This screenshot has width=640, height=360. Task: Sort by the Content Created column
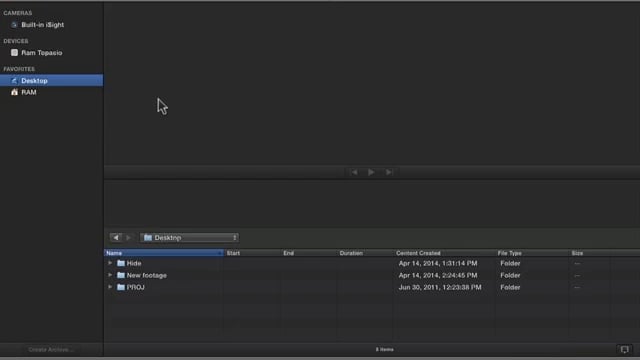pos(444,253)
